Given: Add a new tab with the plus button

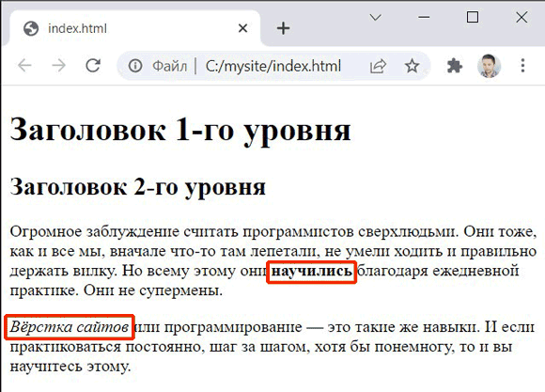Looking at the screenshot, I should click(x=283, y=28).
